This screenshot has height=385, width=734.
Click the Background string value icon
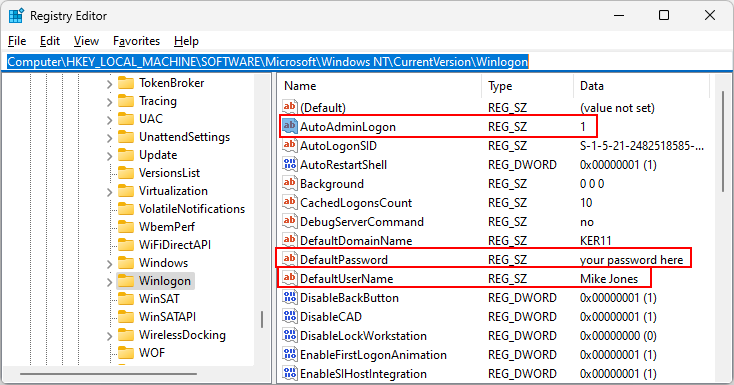290,183
